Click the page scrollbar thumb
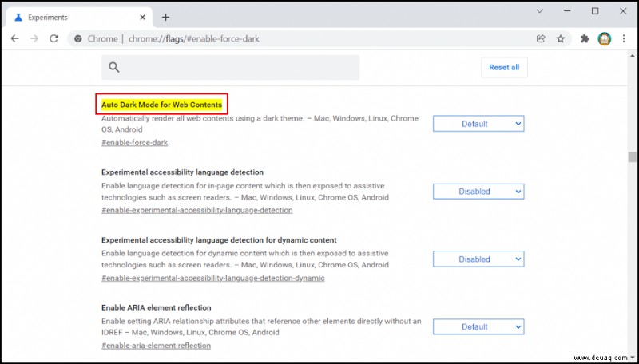The width and height of the screenshot is (639, 364). point(632,156)
